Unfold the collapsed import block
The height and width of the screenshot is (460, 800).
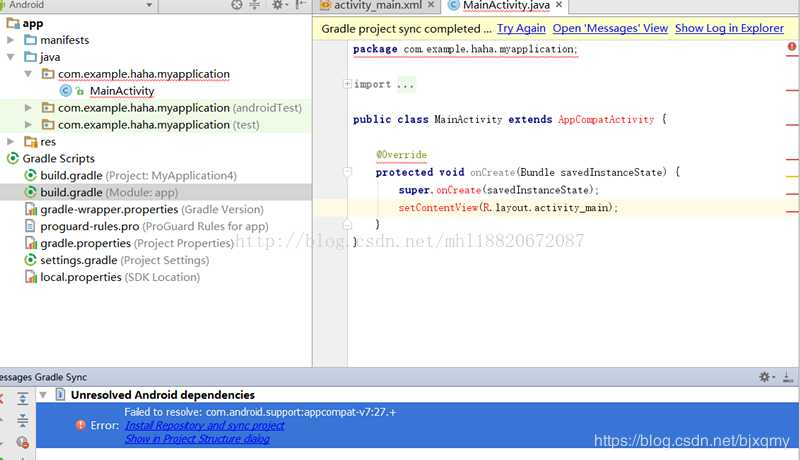[347, 84]
